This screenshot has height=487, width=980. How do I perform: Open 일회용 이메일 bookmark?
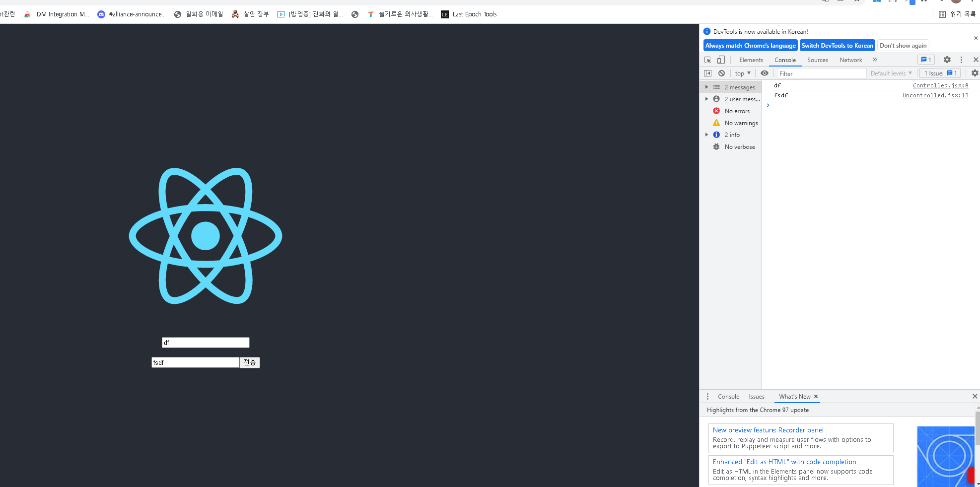[x=199, y=14]
